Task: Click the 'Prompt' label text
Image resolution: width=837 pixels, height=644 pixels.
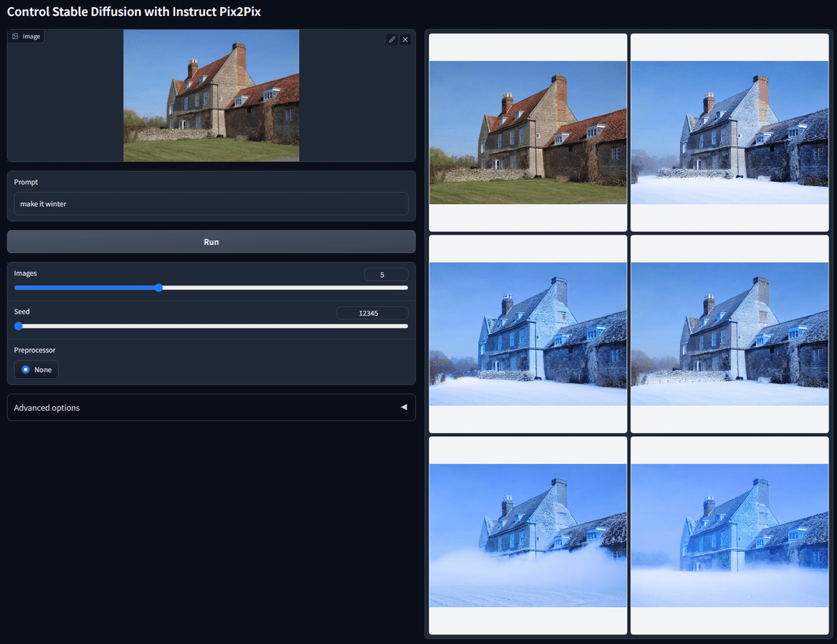Action: [26, 182]
